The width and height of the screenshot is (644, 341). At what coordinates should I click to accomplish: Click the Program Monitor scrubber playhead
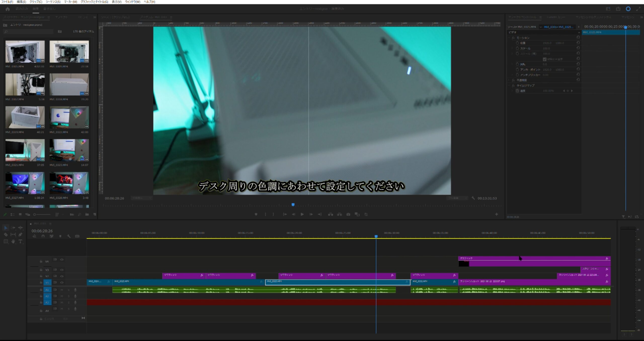click(x=293, y=204)
